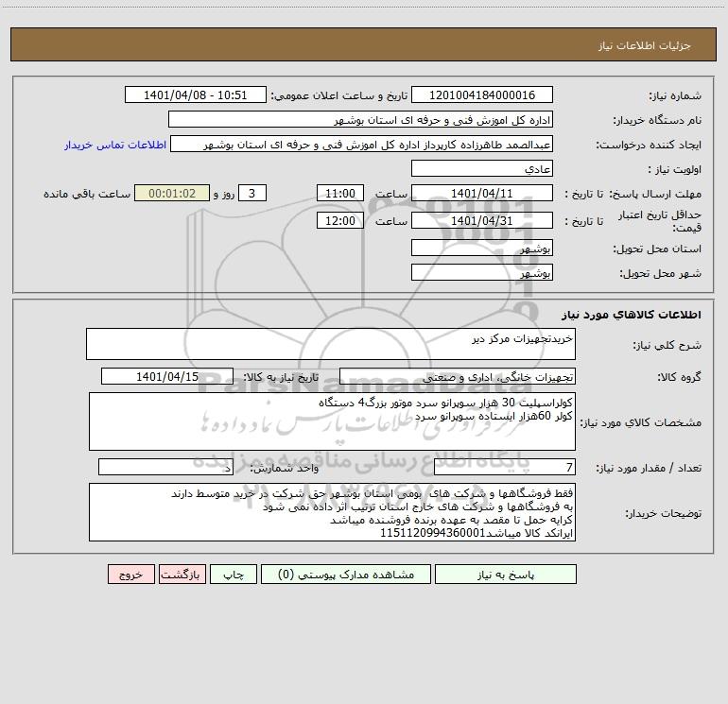
Task: Click the label حداقل تاریخ اعتبار قیمت
Action: coord(660,221)
